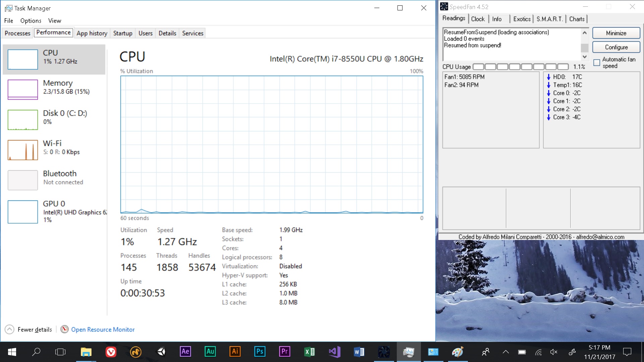
Task: Collapse view with Fewer details arrow
Action: click(x=9, y=329)
